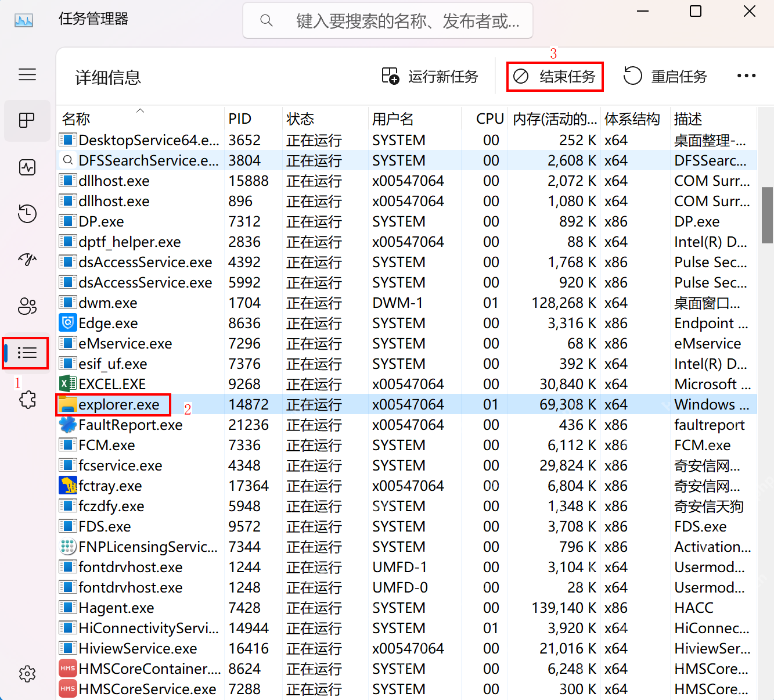Open the three-dot more options menu
This screenshot has width=774, height=700.
coord(746,76)
